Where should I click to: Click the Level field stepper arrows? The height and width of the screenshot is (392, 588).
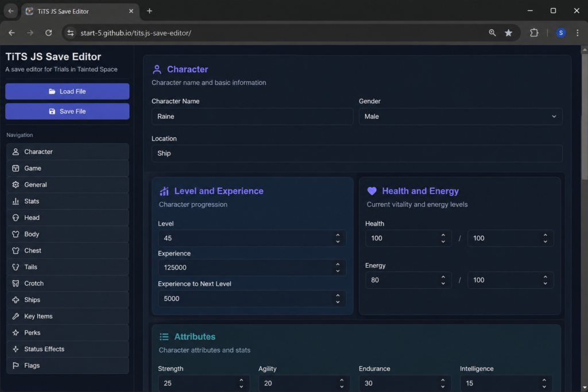click(338, 238)
